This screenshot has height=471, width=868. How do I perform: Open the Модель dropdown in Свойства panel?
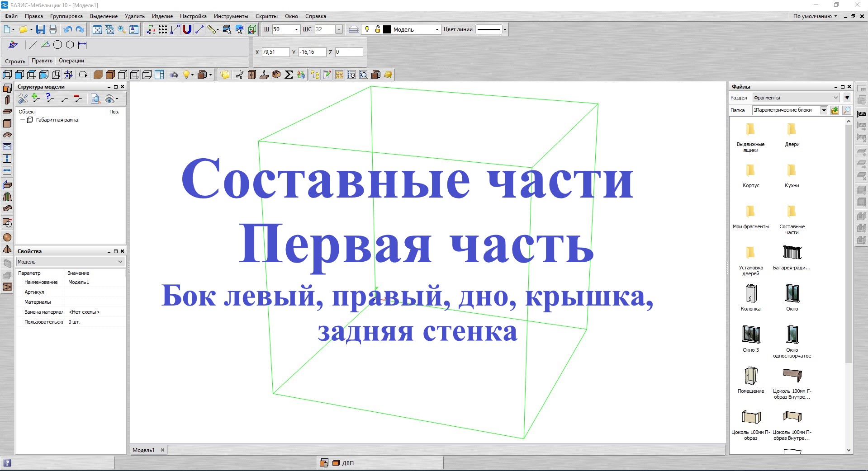(120, 262)
